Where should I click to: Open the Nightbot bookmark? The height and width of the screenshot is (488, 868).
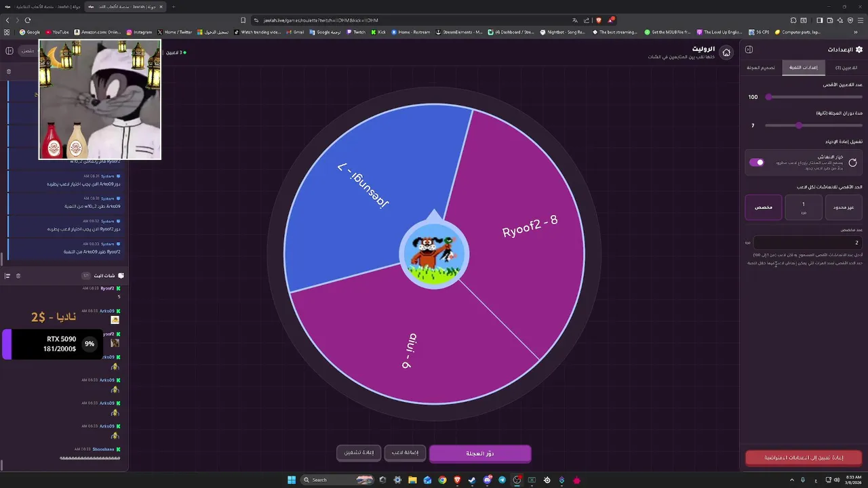tap(562, 32)
